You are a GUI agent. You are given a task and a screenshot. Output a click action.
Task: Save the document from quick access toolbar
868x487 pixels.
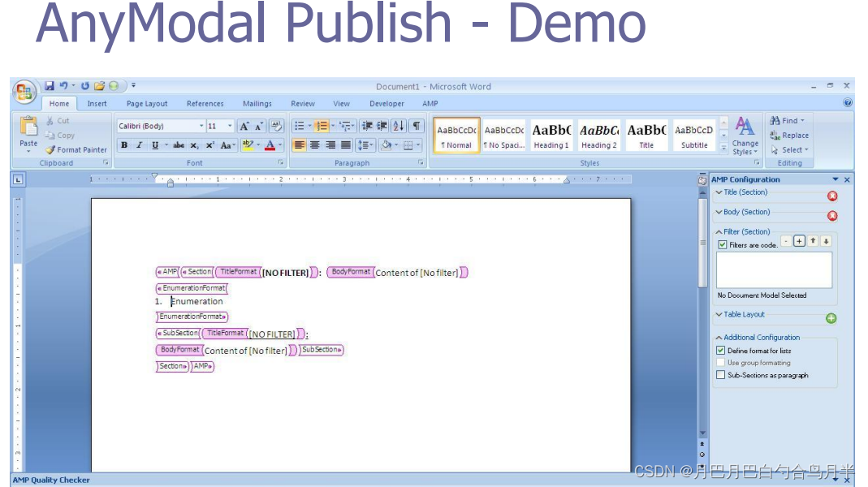[x=50, y=86]
